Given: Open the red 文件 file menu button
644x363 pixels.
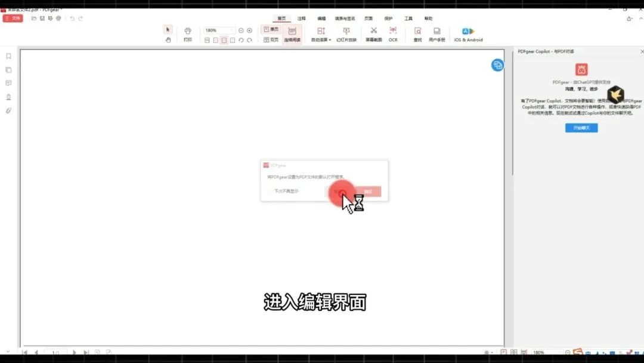Looking at the screenshot, I should [13, 19].
